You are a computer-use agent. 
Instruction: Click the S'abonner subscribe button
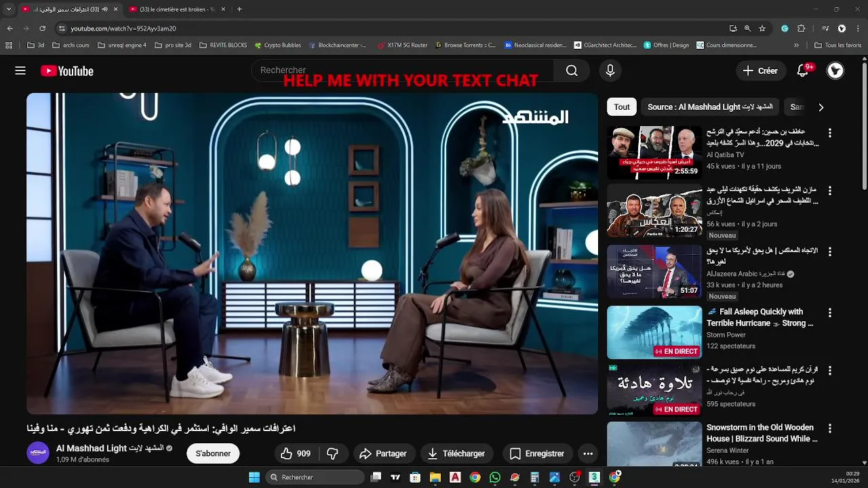[x=213, y=453]
